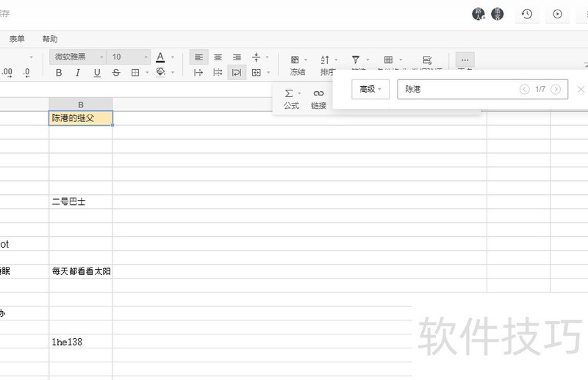This screenshot has width=588, height=380.
Task: Expand the vertical alignment dropdown arrow
Action: click(x=268, y=57)
